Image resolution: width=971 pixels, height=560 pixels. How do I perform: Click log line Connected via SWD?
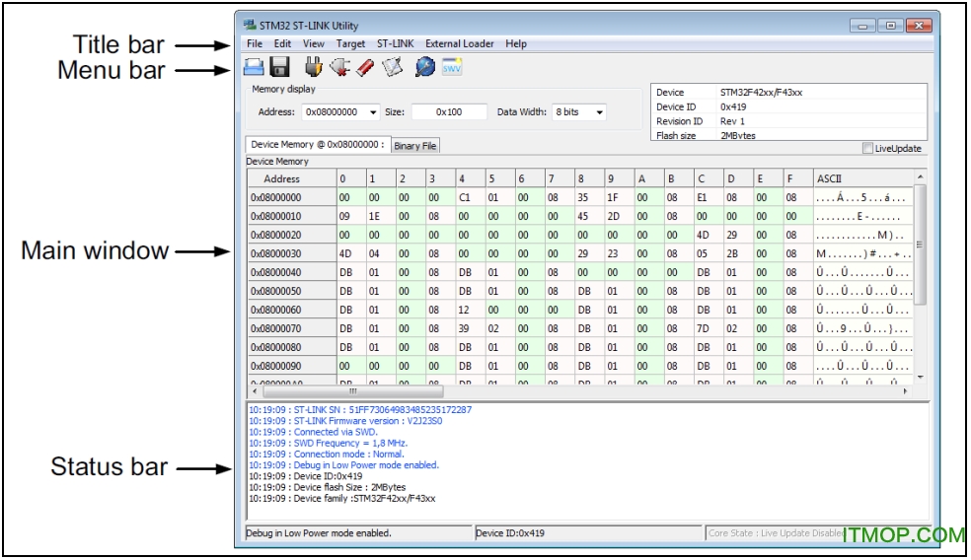tap(313, 432)
